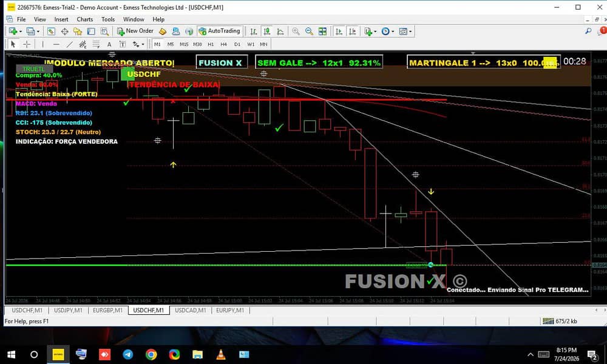Screen dimensions: 607x364
Task: Switch to M1 timeframe
Action: pos(157,44)
